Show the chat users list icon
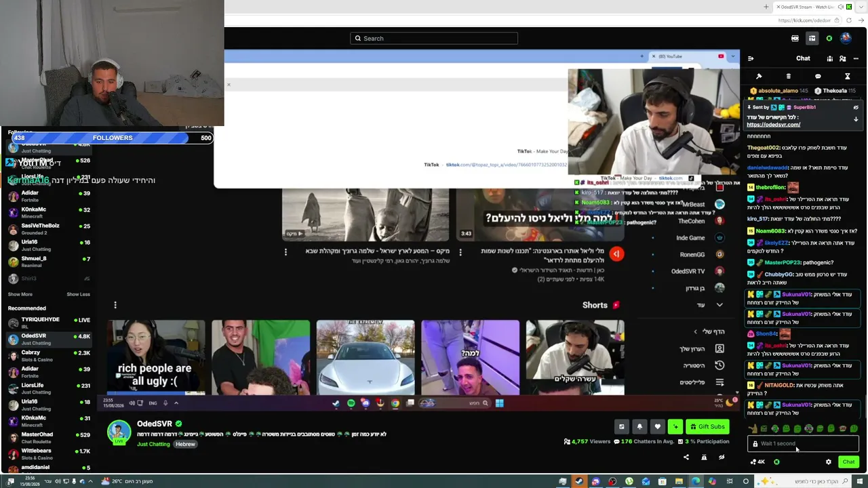 [843, 58]
